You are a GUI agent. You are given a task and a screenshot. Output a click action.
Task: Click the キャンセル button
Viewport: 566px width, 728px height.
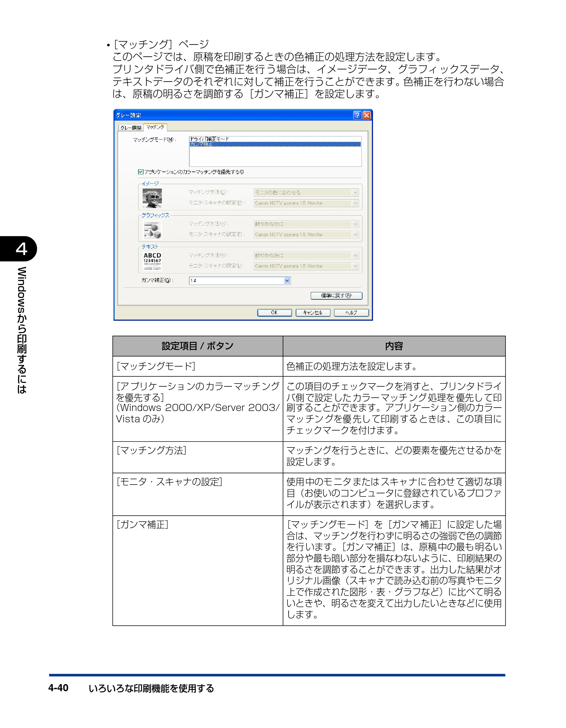313,313
